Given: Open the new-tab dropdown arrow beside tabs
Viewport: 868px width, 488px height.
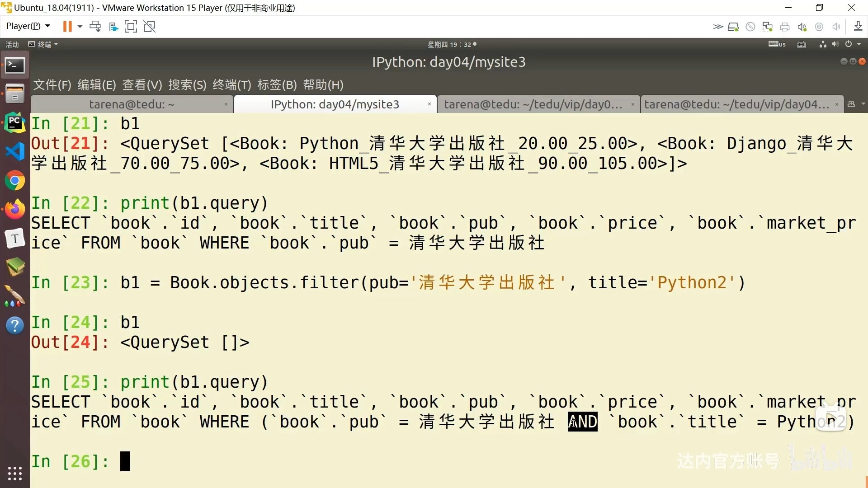Looking at the screenshot, I should tap(863, 104).
